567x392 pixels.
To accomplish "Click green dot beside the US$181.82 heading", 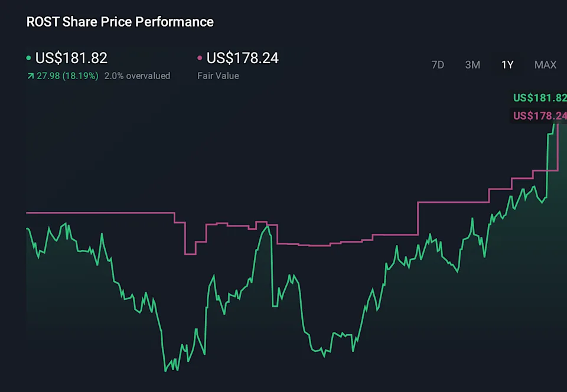I will 29,58.
